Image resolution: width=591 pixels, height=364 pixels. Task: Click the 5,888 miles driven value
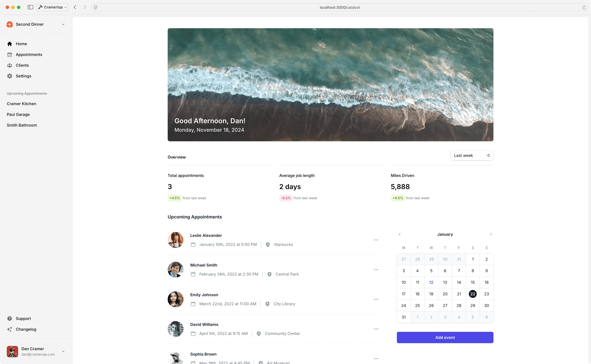pos(400,187)
